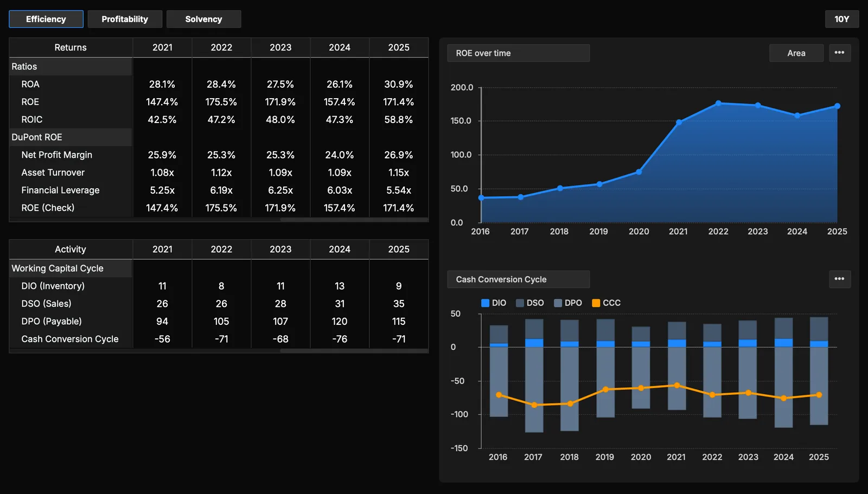This screenshot has width=868, height=494.
Task: Click the ROE row label under Ratios
Action: tap(30, 102)
